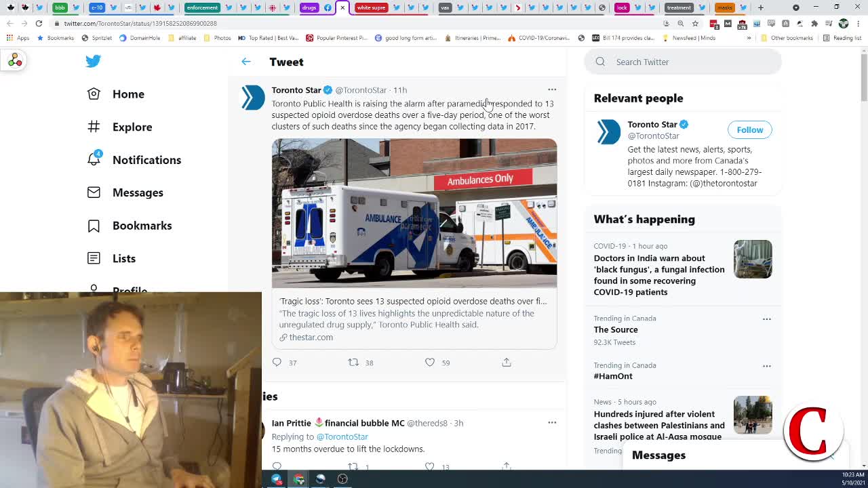
Task: Open Toronto Star profile in Relevant people
Action: click(652, 124)
